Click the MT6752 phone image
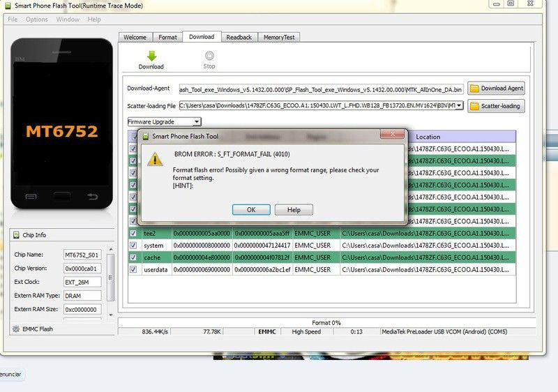The image size is (558, 392). click(61, 123)
